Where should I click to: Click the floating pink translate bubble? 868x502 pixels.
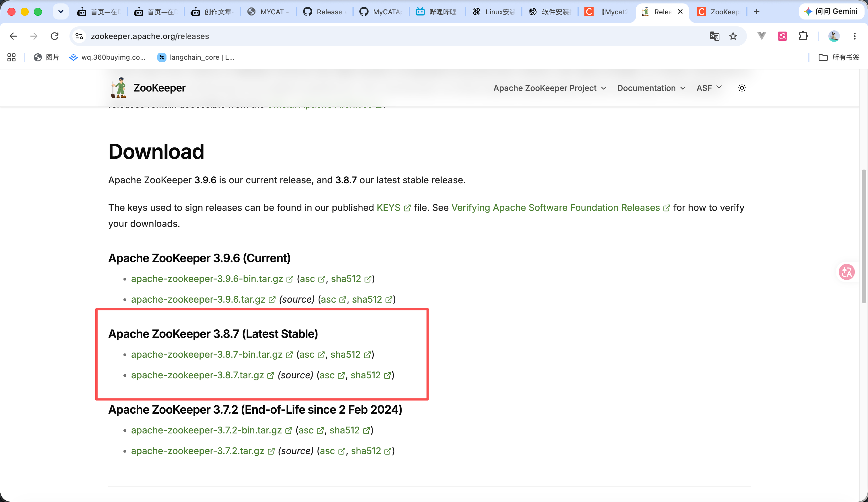[847, 272]
